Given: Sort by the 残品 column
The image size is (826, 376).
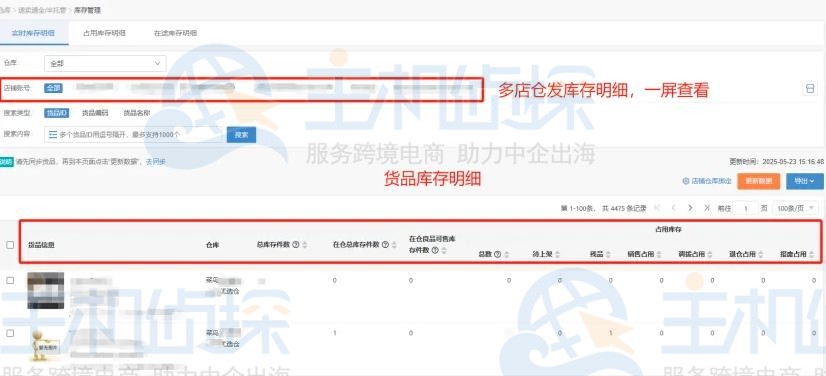Looking at the screenshot, I should (x=608, y=254).
